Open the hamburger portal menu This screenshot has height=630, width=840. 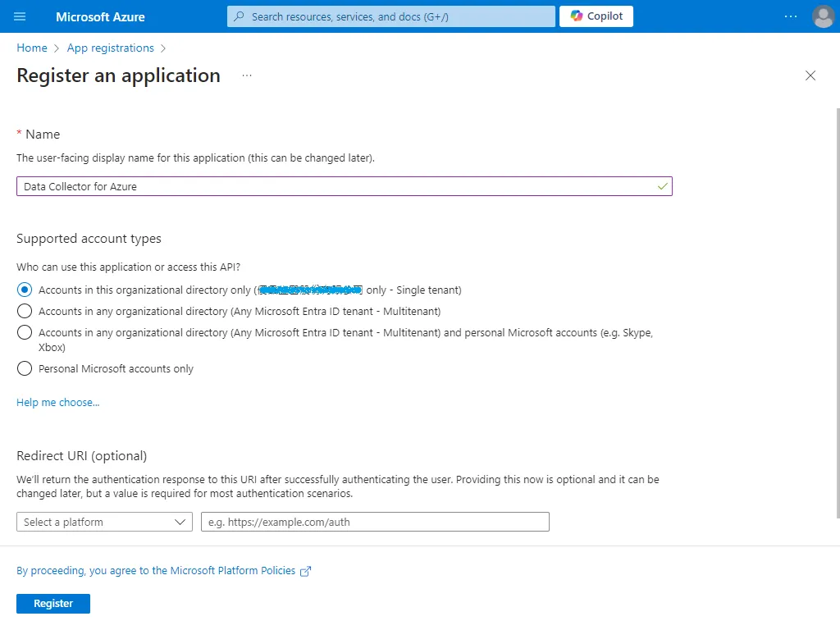(20, 16)
